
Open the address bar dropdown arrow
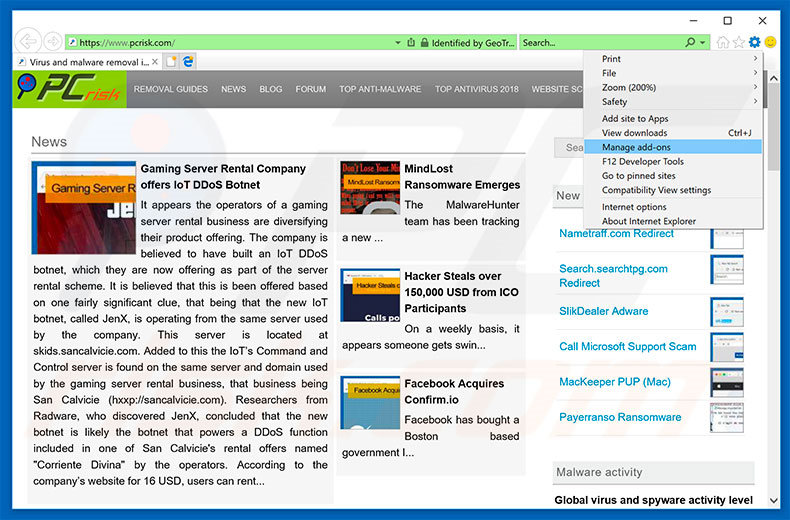point(398,43)
